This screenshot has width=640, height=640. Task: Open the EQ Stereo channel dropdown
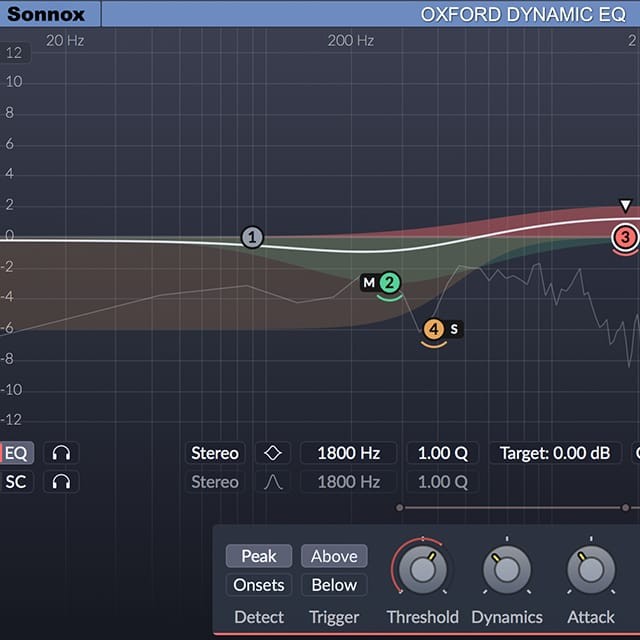click(215, 453)
